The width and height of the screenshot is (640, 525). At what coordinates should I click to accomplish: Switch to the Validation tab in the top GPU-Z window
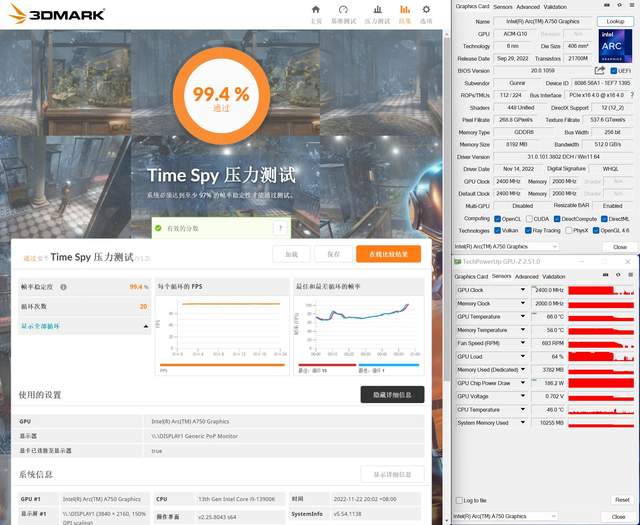pos(555,7)
